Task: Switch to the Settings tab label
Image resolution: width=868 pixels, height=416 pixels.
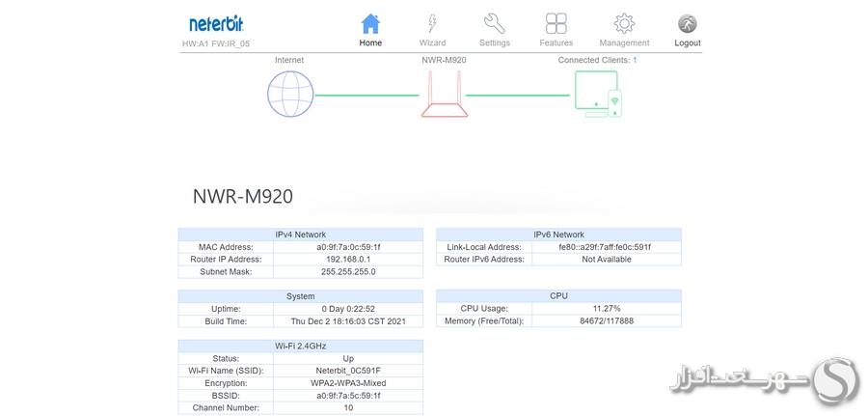Action: (495, 42)
